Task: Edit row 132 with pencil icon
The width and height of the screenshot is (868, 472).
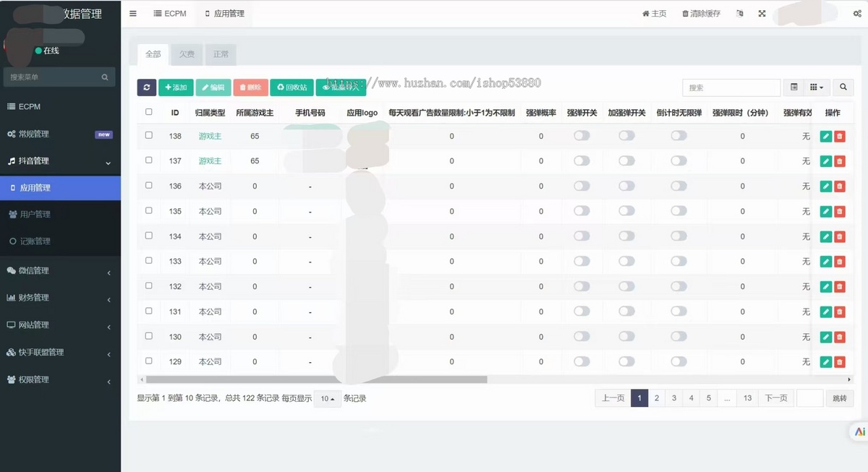Action: coord(826,287)
